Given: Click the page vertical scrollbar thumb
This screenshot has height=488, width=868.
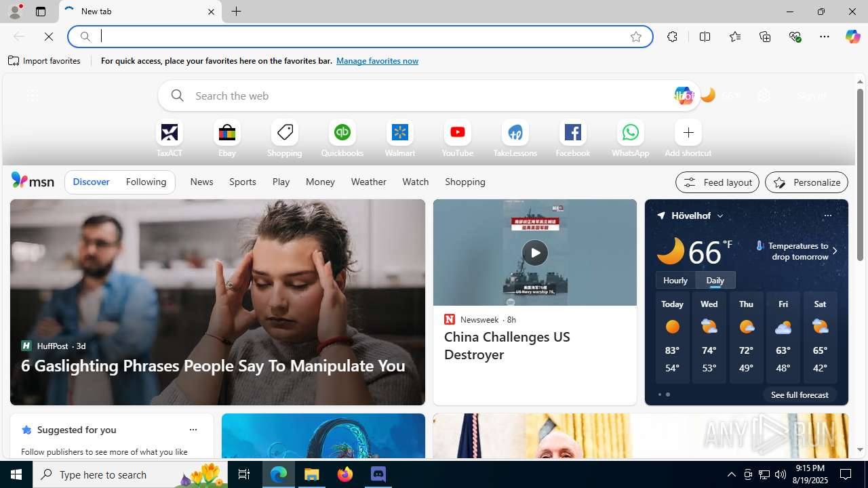Looking at the screenshot, I should (x=860, y=175).
